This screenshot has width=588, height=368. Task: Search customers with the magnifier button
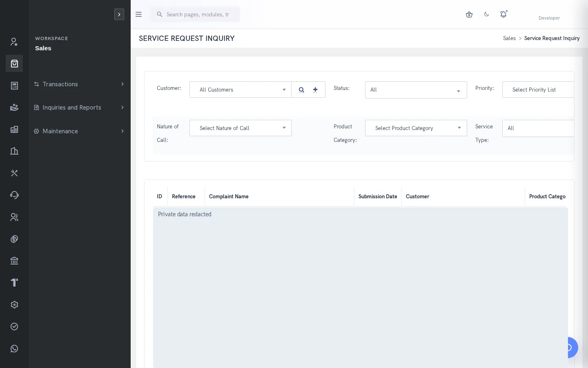(301, 90)
